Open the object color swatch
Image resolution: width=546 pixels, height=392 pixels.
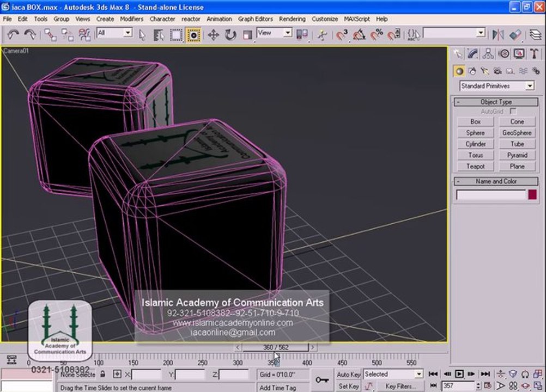pos(532,194)
